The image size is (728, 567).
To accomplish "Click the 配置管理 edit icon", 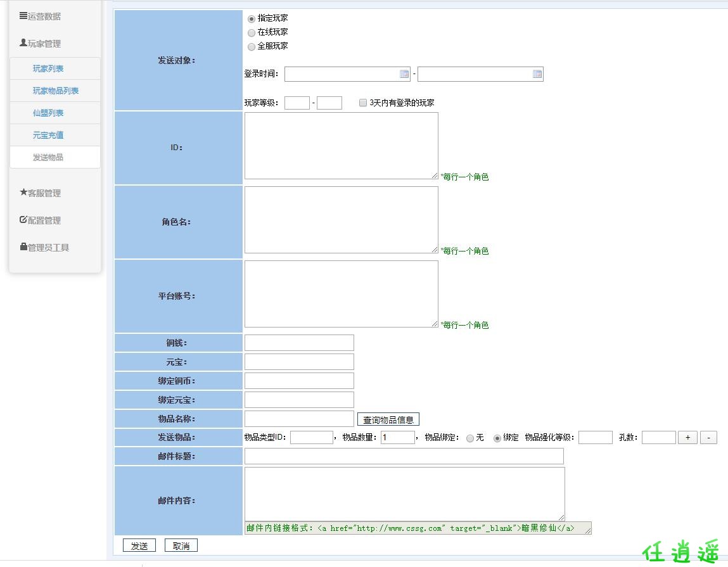I will tap(23, 219).
